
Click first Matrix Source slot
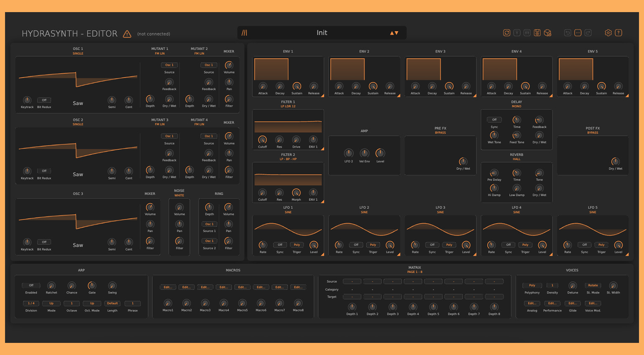(x=352, y=281)
